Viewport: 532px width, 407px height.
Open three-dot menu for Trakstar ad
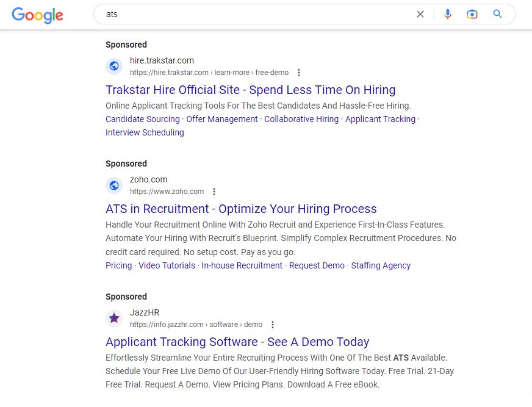[x=299, y=73]
